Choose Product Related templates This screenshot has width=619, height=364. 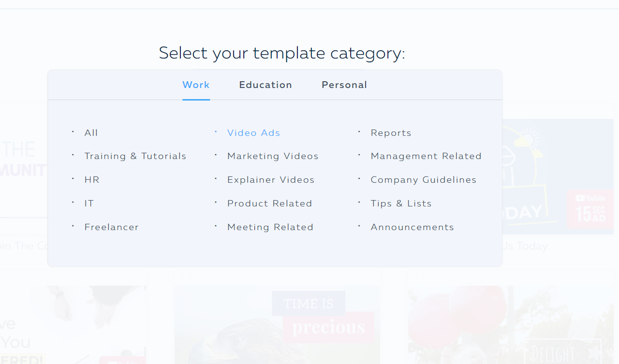tap(269, 204)
